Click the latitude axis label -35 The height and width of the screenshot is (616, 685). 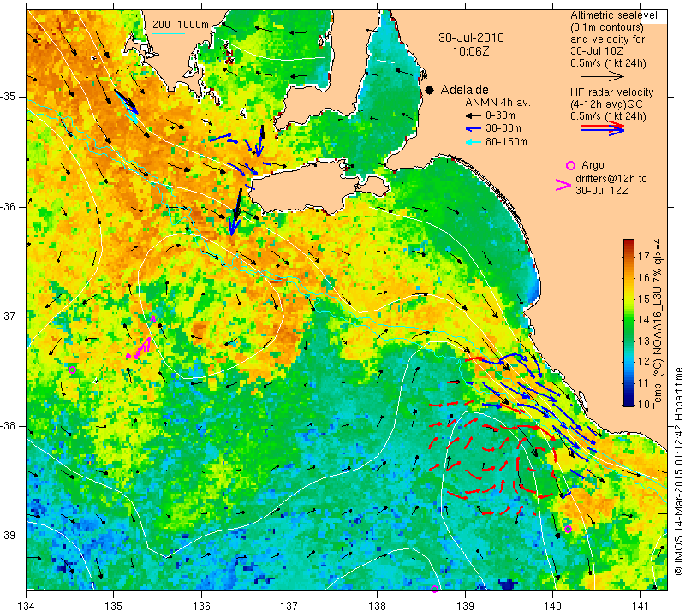tap(9, 97)
